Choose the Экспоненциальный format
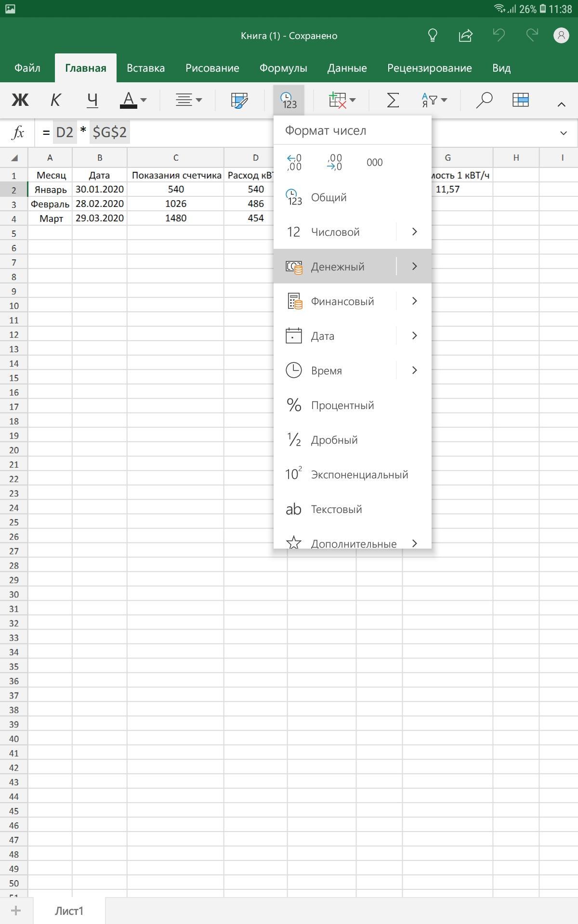Screen dimensions: 578x924 click(353, 475)
